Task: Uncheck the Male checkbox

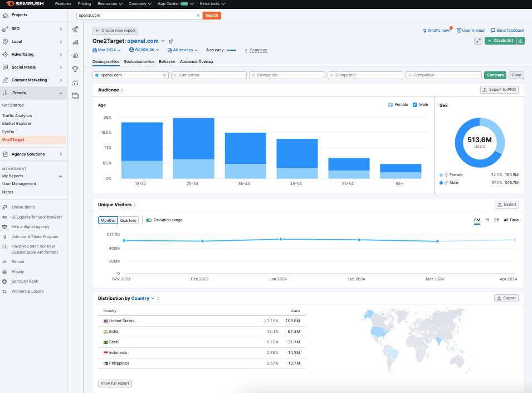Action: click(414, 105)
